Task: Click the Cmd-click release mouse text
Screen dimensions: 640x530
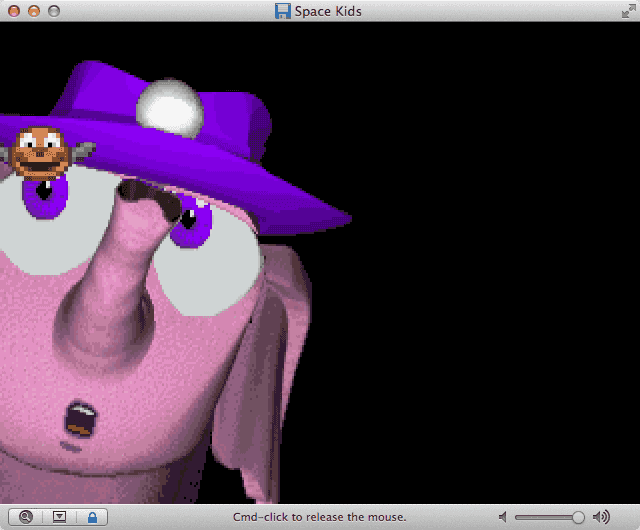Action: (320, 517)
